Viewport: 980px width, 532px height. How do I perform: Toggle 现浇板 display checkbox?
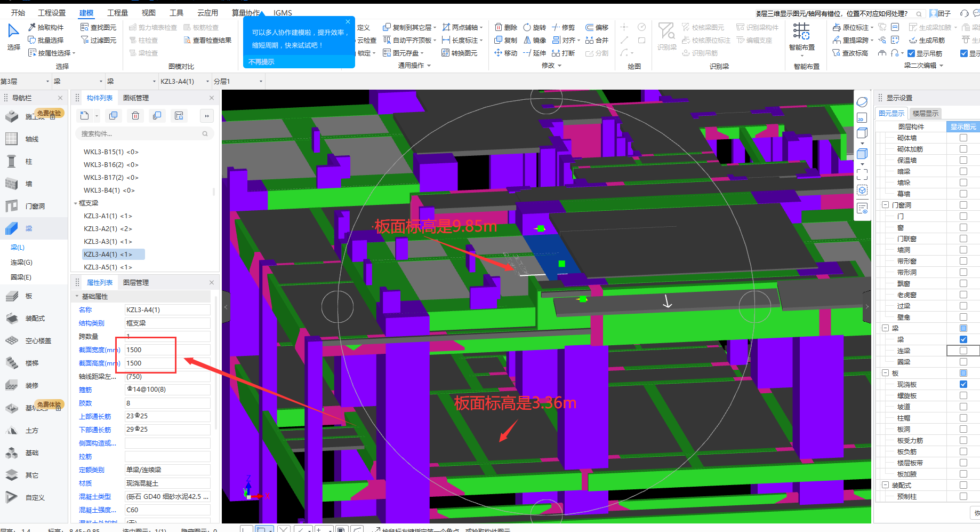(x=963, y=384)
